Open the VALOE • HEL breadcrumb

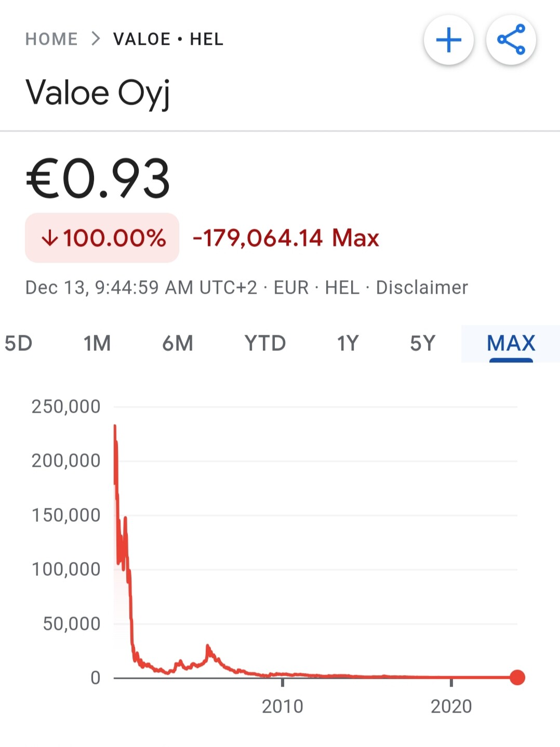(x=168, y=39)
